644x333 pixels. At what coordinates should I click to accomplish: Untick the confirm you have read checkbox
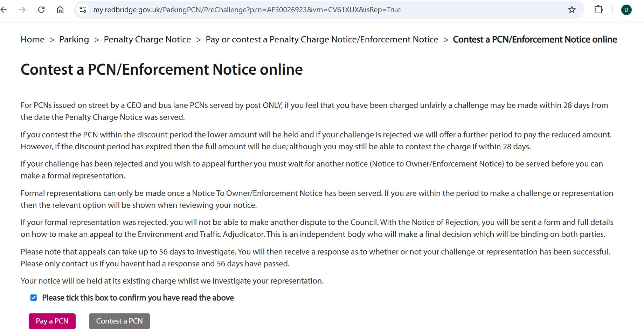(x=34, y=298)
